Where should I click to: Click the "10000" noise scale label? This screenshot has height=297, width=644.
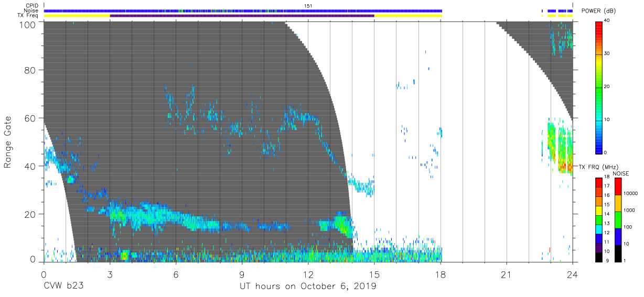[x=631, y=194]
